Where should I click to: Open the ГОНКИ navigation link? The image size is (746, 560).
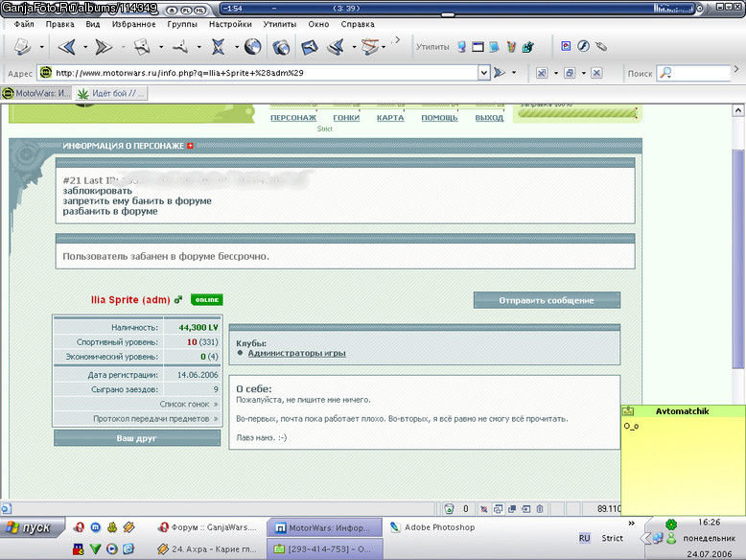346,118
